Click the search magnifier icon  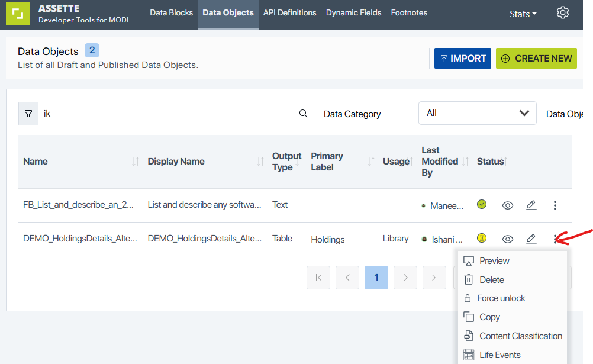point(303,114)
